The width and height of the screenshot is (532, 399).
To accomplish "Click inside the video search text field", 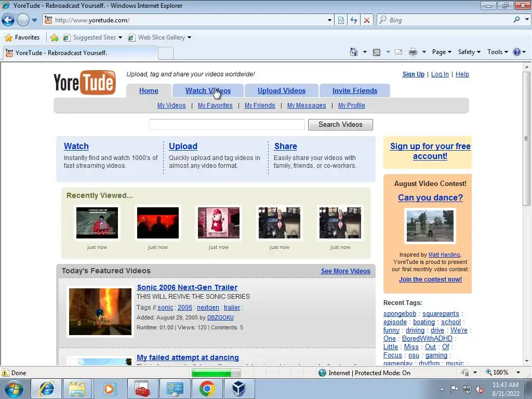I will tap(227, 125).
